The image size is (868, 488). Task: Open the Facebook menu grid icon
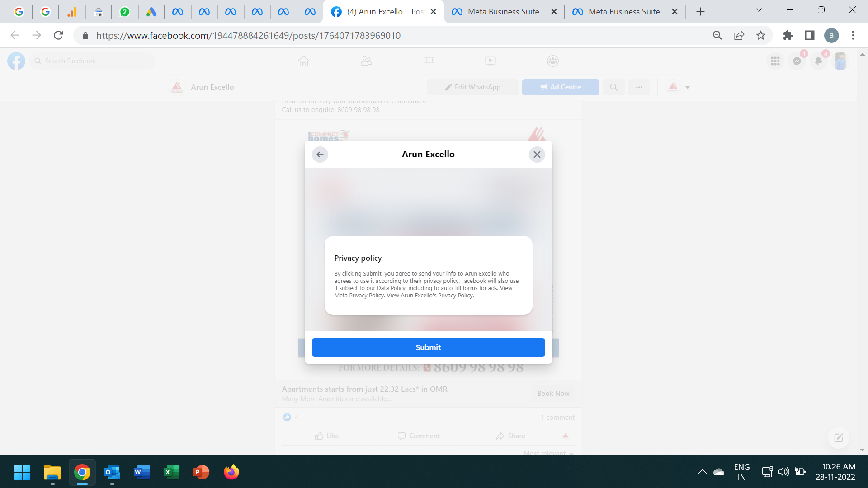[x=775, y=61]
